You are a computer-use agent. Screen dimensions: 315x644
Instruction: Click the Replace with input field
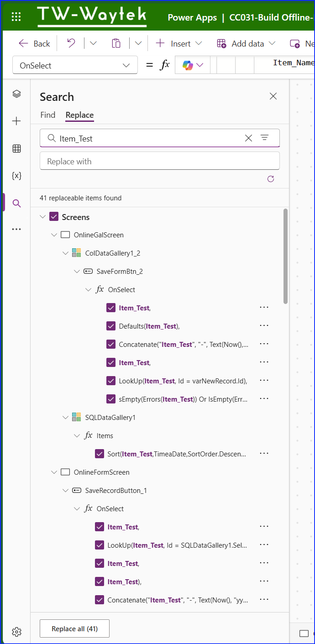click(x=159, y=161)
